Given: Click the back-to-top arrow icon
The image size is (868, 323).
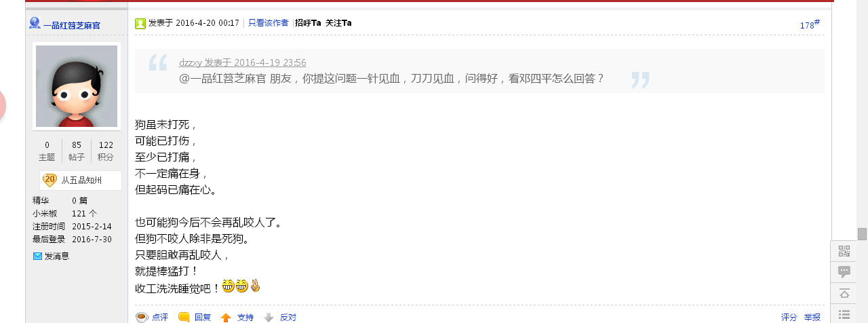Looking at the screenshot, I should (x=844, y=293).
